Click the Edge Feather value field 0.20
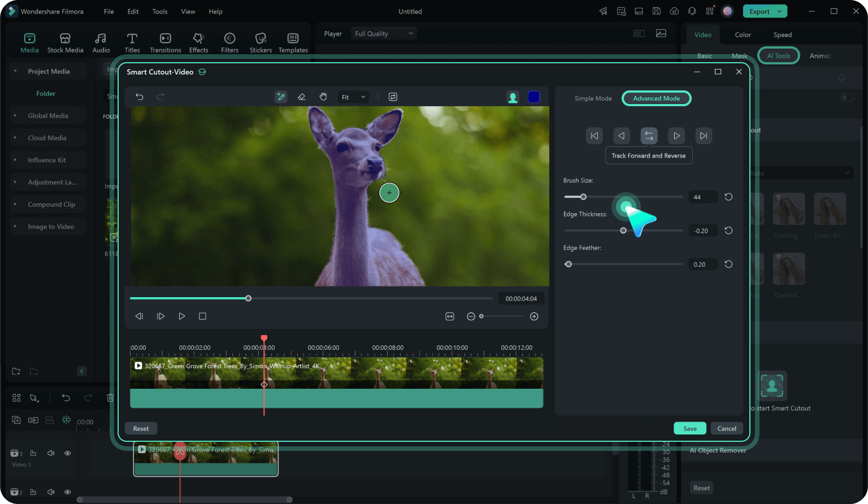The image size is (868, 504). [x=703, y=264]
